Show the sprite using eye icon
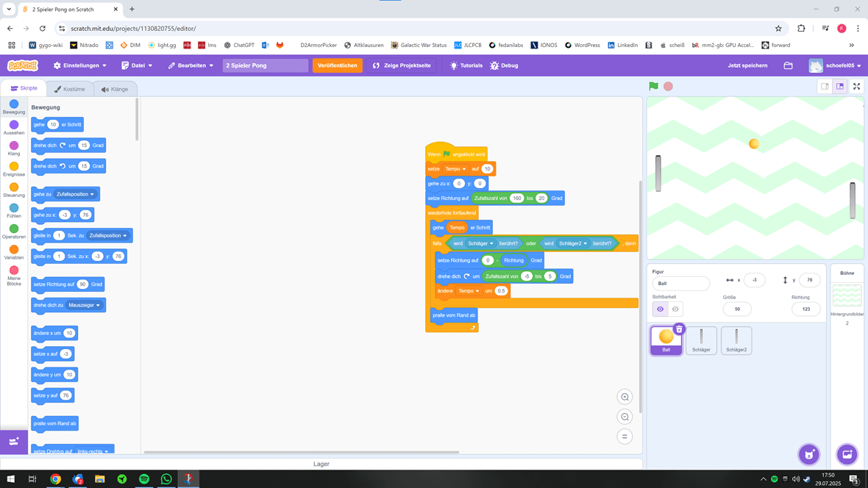Viewport: 868px width, 488px height. click(x=660, y=309)
